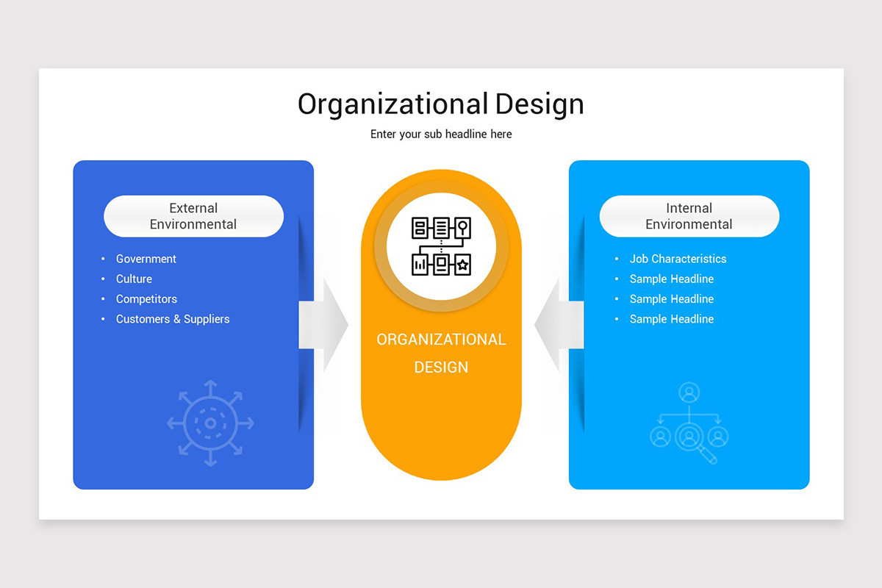Click the bar chart element of the center icon
Screen dimensions: 882x588
pos(420,265)
